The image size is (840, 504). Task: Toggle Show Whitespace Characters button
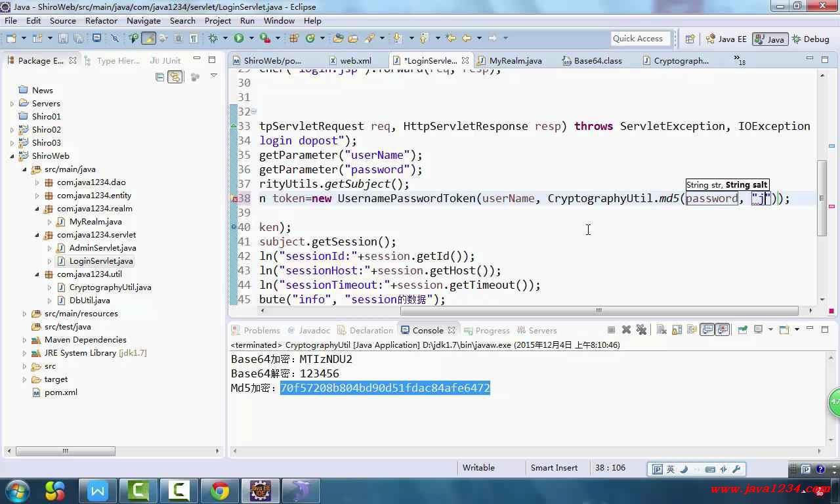click(x=194, y=38)
